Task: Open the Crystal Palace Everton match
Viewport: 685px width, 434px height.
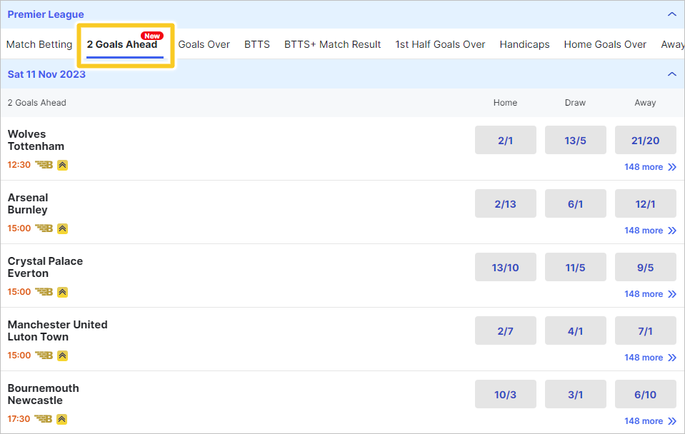Action: 45,267
